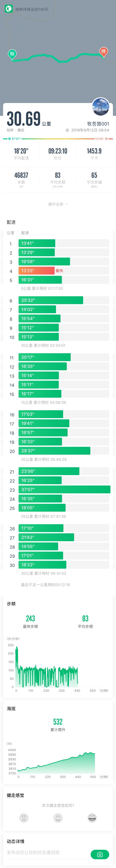Select the laughing face feeling

pos(92,818)
